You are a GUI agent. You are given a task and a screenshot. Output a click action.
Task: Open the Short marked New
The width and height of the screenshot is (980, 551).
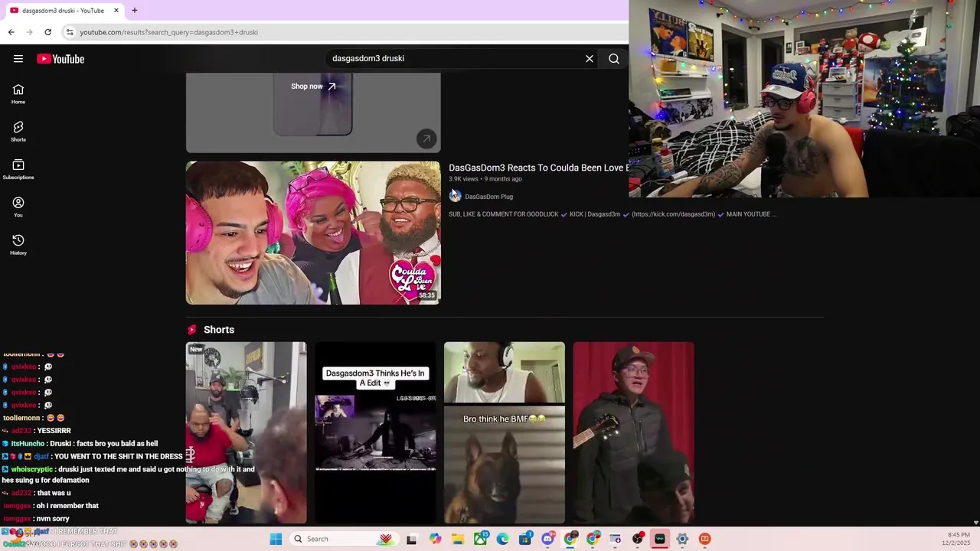[247, 432]
